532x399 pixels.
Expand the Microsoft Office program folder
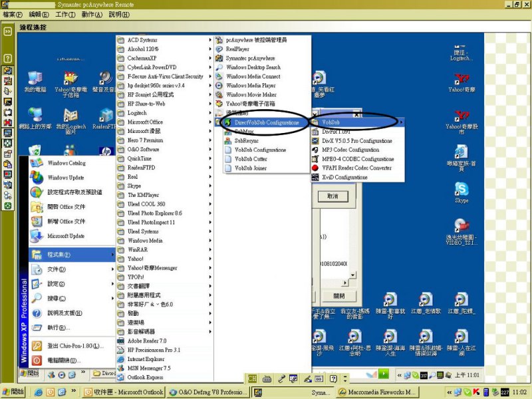[x=145, y=122]
